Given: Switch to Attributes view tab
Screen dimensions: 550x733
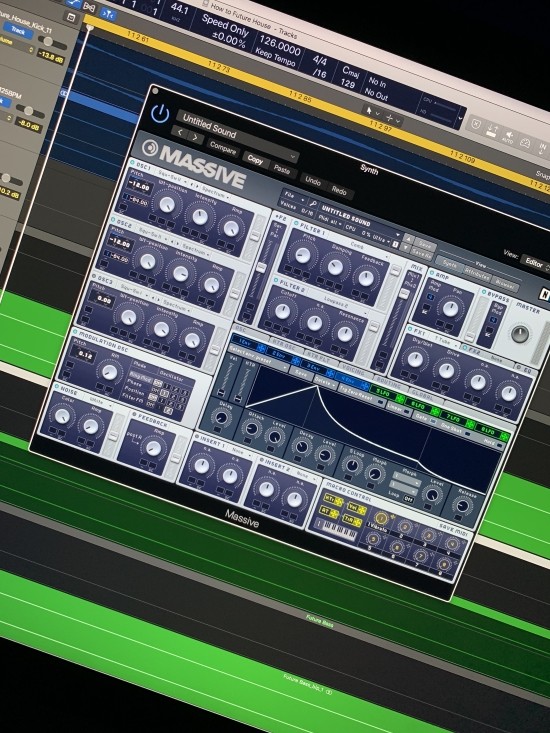Looking at the screenshot, I should [477, 273].
